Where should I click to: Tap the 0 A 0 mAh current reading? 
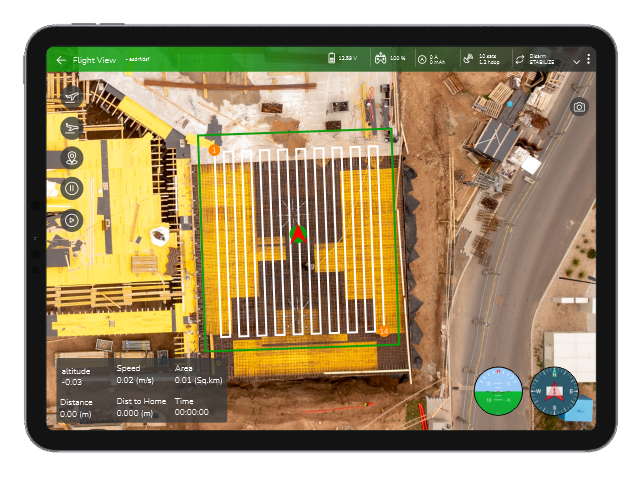pyautogui.click(x=437, y=59)
